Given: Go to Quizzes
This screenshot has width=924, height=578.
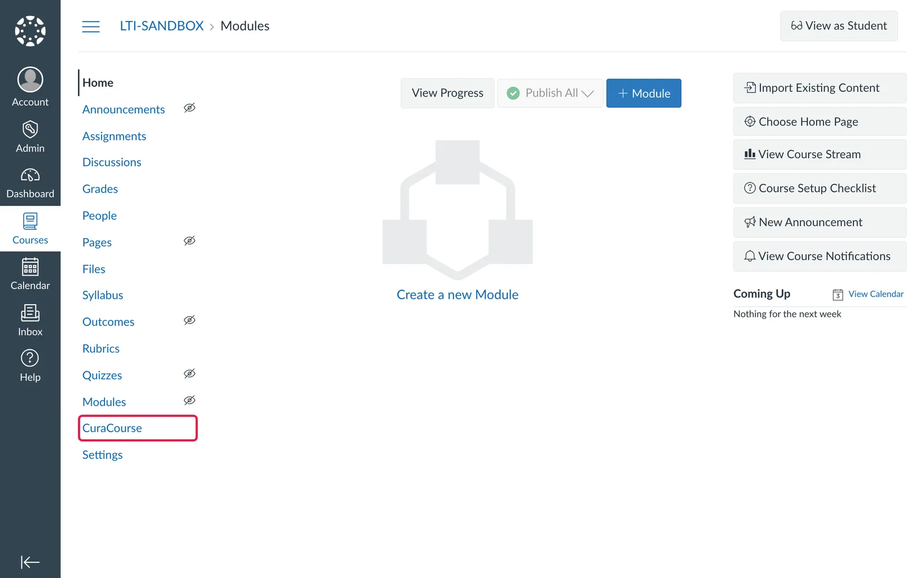Looking at the screenshot, I should 102,375.
